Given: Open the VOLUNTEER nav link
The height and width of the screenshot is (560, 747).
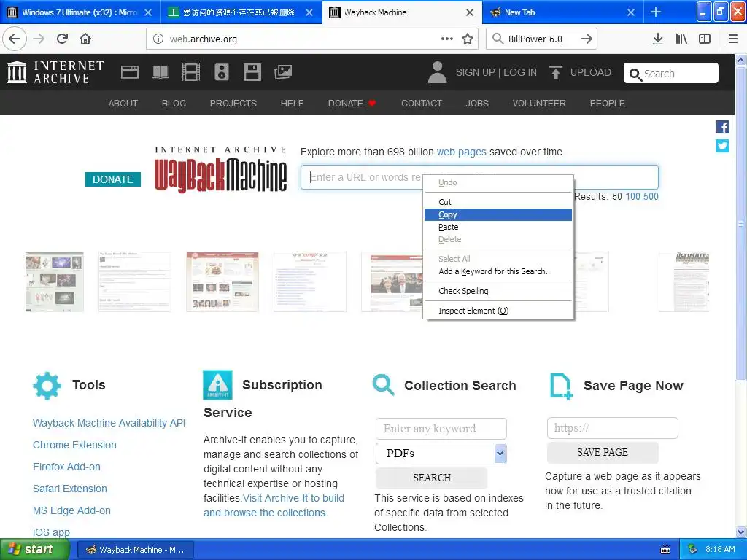Looking at the screenshot, I should (x=539, y=104).
